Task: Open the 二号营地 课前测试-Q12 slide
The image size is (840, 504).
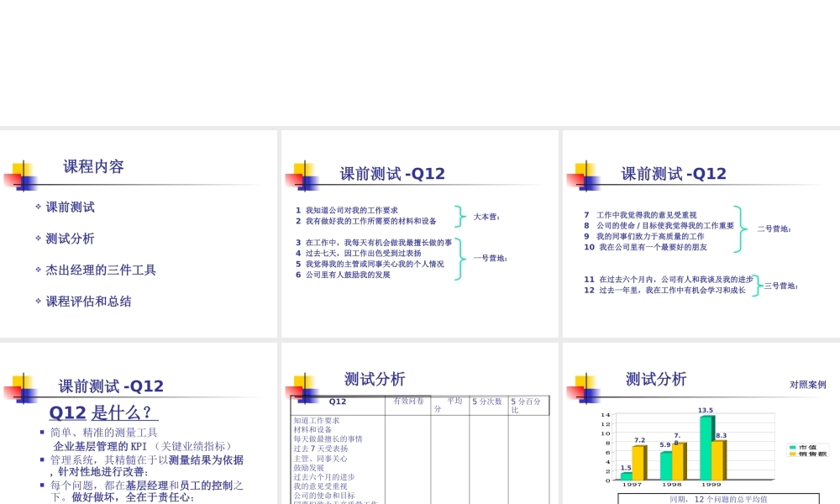Action: [701, 234]
